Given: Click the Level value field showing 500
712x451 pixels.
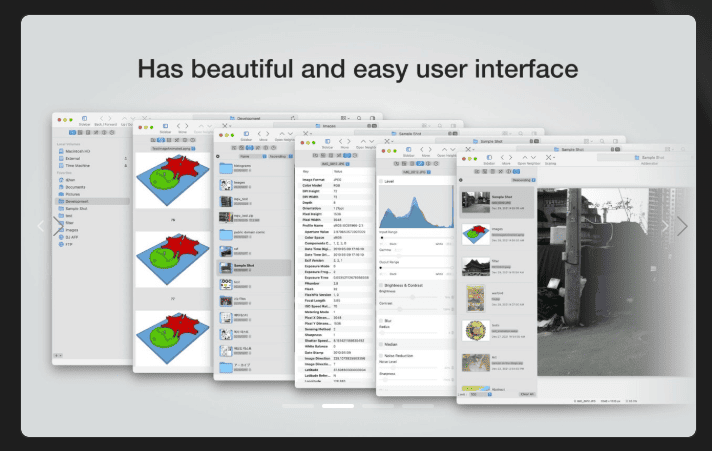Looking at the screenshot, I should (478, 394).
